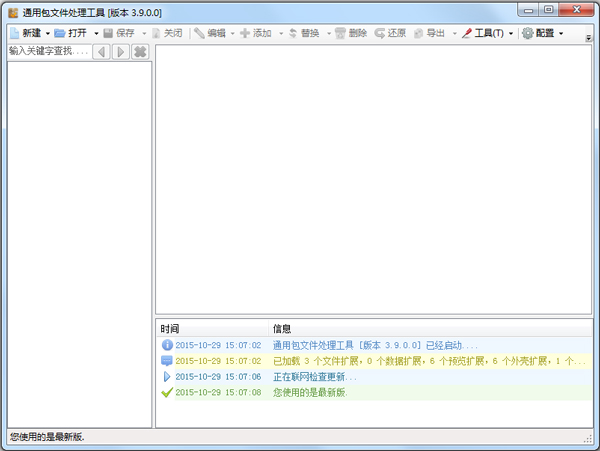Screen dimensions: 600x451
Task: Go to previous search result arrow
Action: coord(101,51)
